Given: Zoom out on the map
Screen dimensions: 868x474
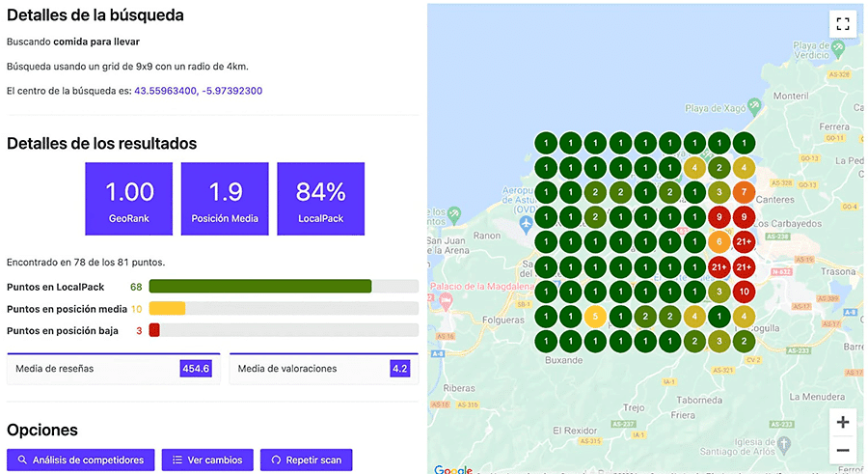Looking at the screenshot, I should tap(843, 450).
